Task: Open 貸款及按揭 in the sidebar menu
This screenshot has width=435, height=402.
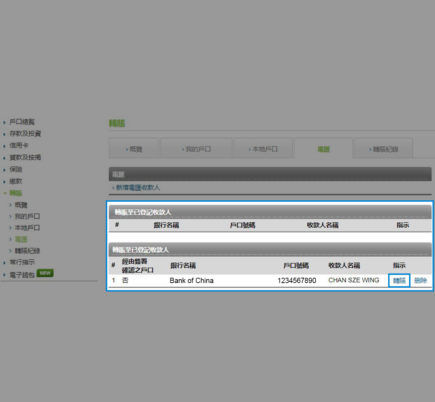Action: tap(25, 157)
